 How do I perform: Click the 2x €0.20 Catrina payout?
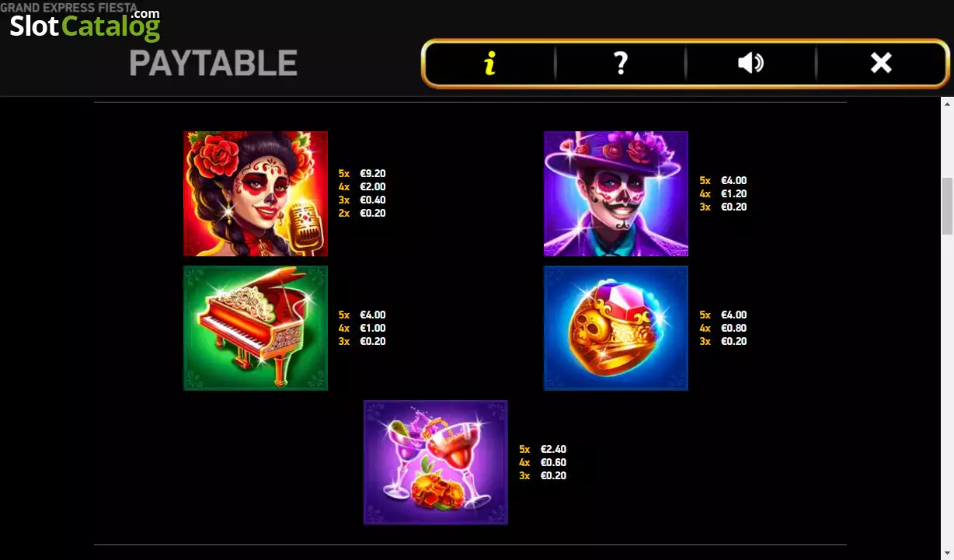point(362,213)
